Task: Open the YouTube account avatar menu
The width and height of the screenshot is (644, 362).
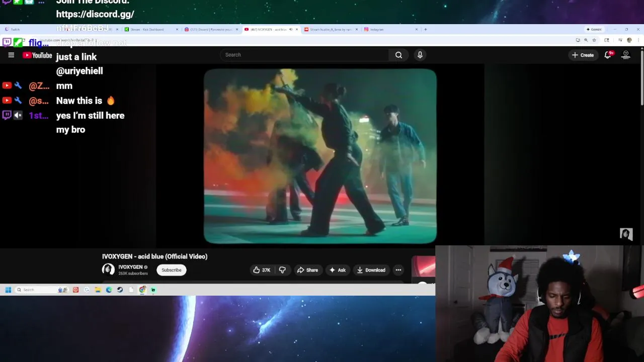Action: point(626,55)
